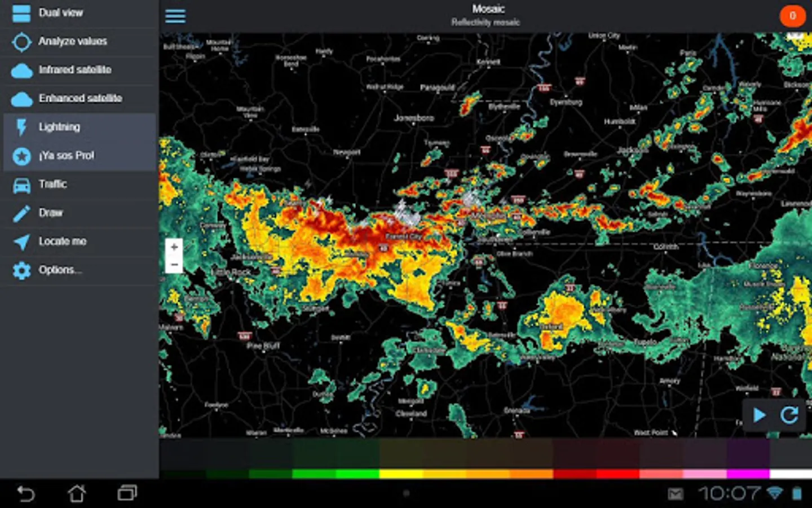The image size is (812, 508).
Task: Tap the 10:07 clock
Action: pyautogui.click(x=729, y=494)
